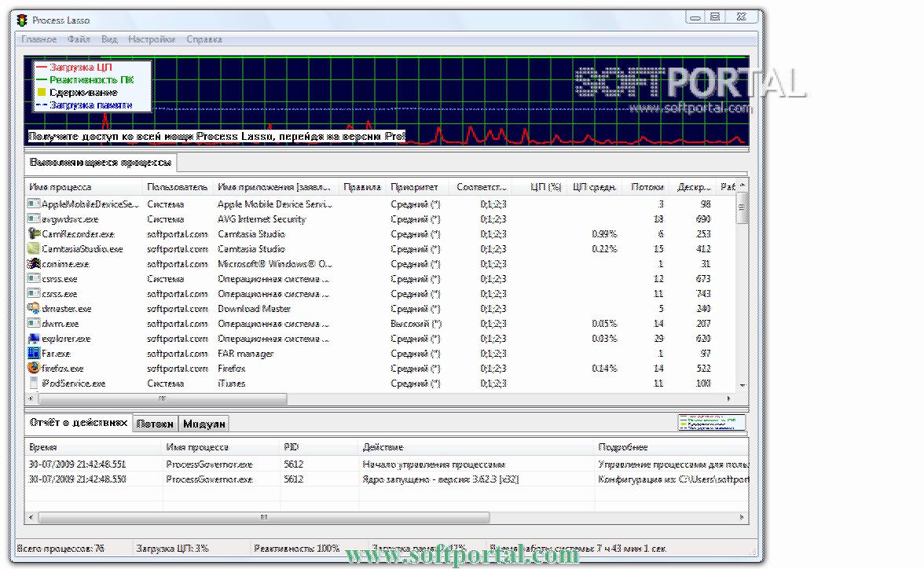Screen dimensions: 924x569
Task: Click the process list horizontal scrollbar thumb
Action: click(163, 398)
